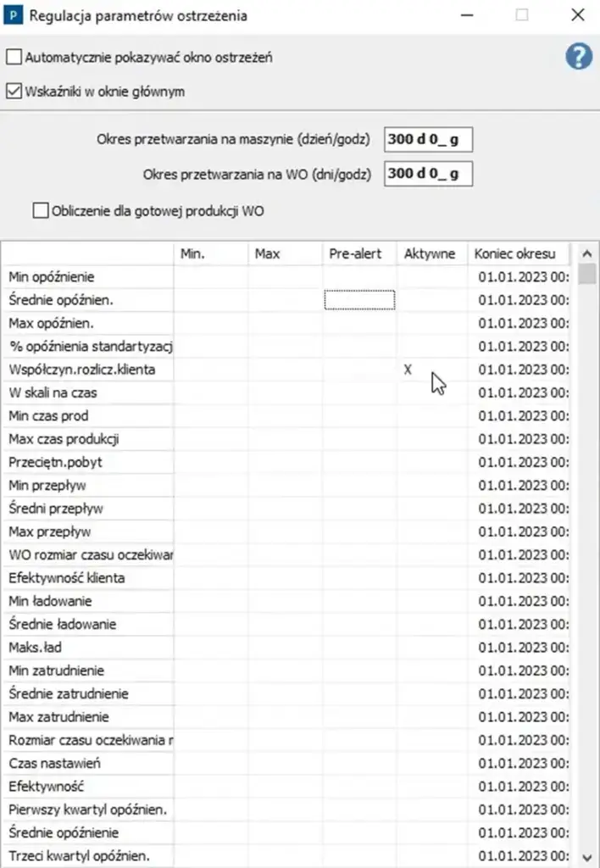This screenshot has height=868, width=600.
Task: Click the 'Koniec okresu' column header
Action: pos(517,253)
